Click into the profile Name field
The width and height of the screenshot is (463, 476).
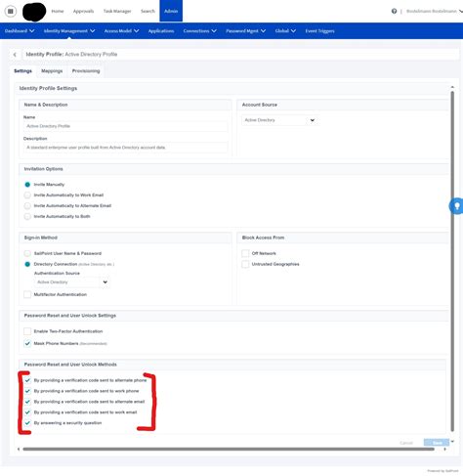pos(126,126)
